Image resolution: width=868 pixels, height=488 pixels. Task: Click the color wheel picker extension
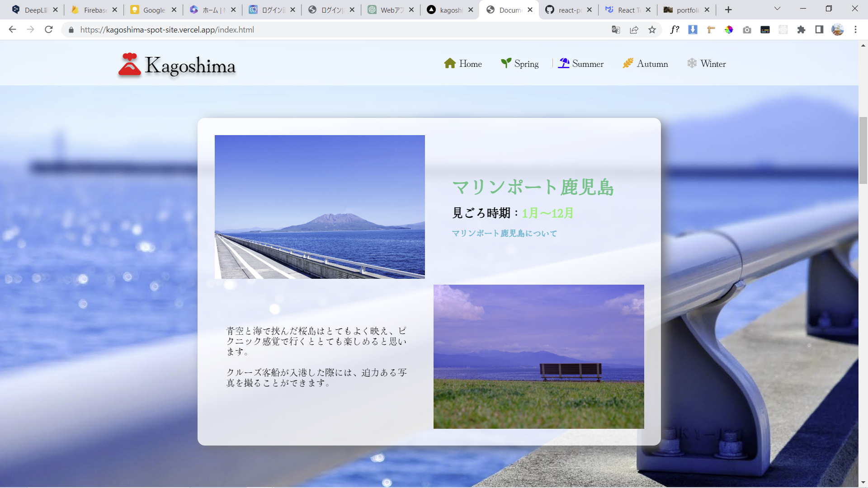[729, 30]
